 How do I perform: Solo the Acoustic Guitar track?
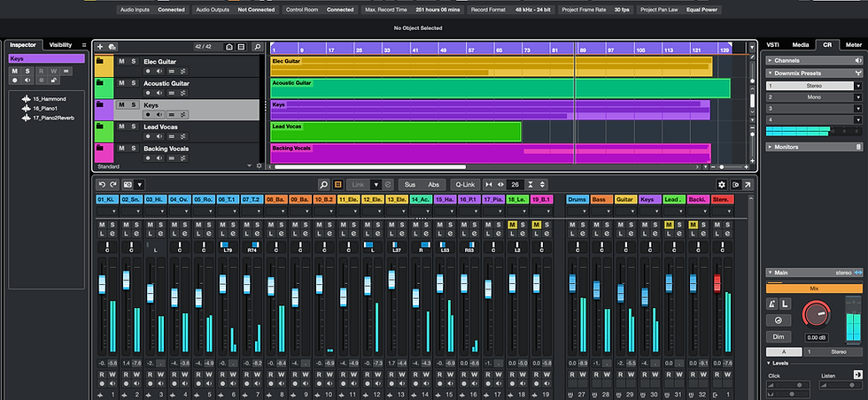click(134, 83)
